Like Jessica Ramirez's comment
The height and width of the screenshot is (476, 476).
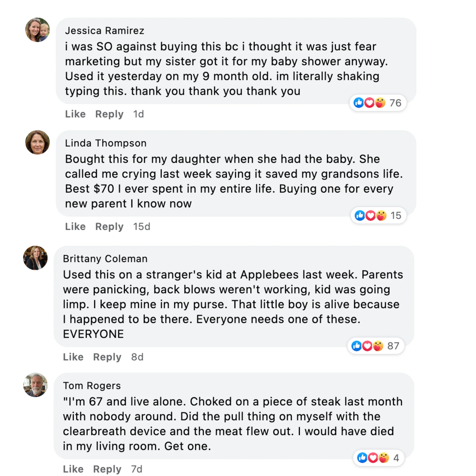pyautogui.click(x=75, y=114)
